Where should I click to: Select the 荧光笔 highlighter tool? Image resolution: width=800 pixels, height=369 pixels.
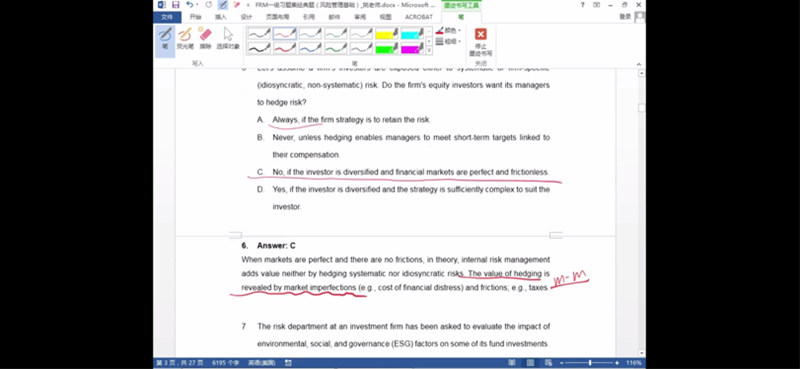click(x=185, y=39)
